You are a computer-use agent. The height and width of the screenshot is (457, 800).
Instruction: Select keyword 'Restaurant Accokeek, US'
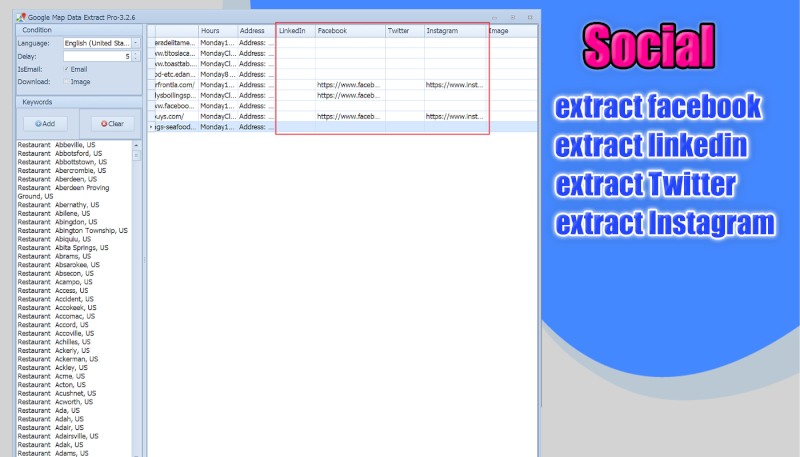(x=57, y=308)
